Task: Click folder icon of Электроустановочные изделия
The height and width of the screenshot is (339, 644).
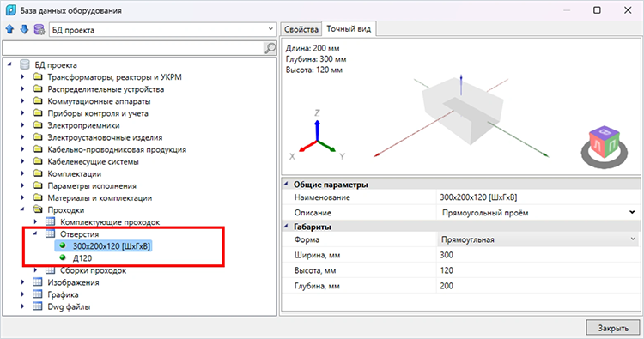Action: (38, 137)
